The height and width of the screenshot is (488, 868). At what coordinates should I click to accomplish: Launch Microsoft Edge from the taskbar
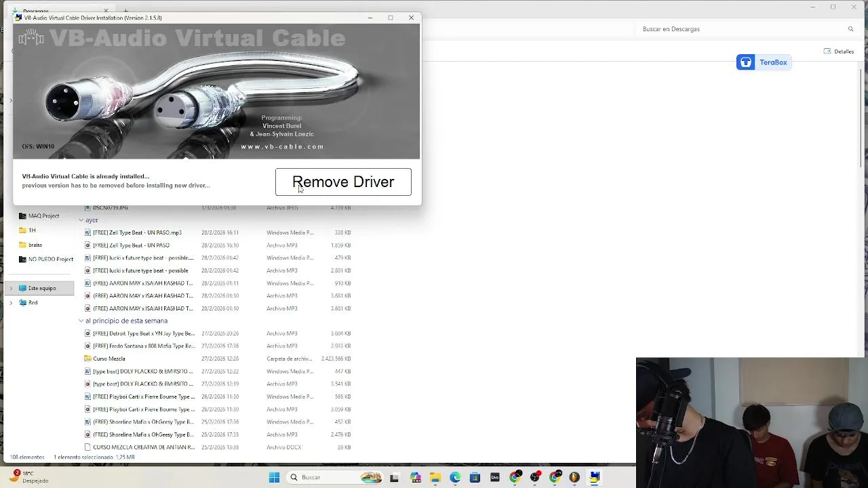pyautogui.click(x=455, y=477)
